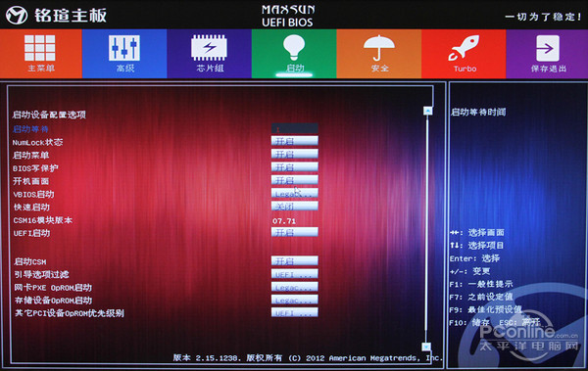Click the CSM16模块版本 label
Viewport: 588px width, 371px height.
click(42, 220)
